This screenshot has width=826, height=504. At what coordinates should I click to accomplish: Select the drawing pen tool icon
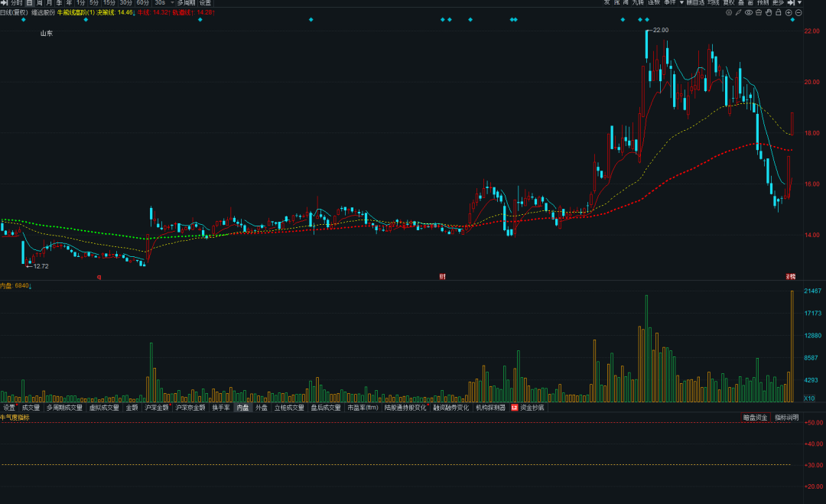pyautogui.click(x=739, y=13)
